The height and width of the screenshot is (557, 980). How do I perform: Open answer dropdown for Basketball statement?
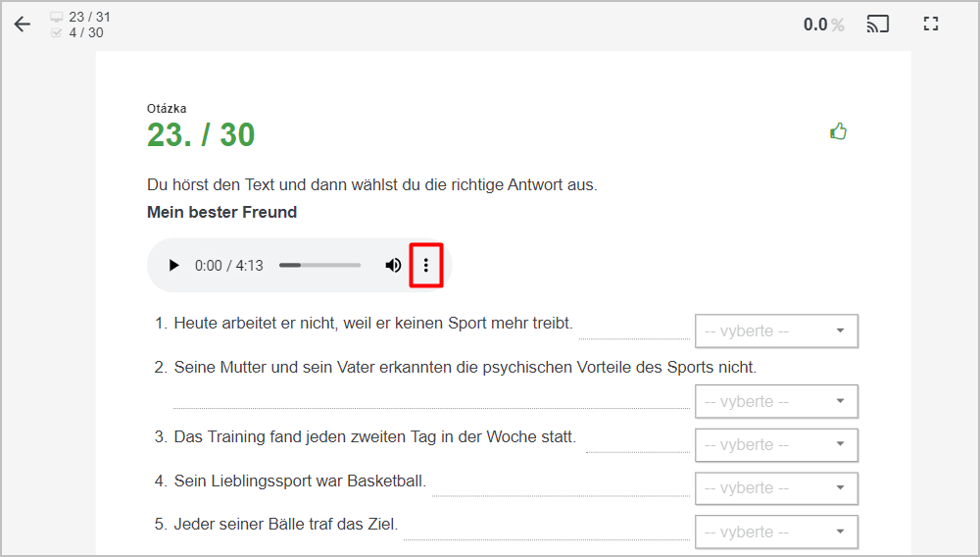coord(776,488)
